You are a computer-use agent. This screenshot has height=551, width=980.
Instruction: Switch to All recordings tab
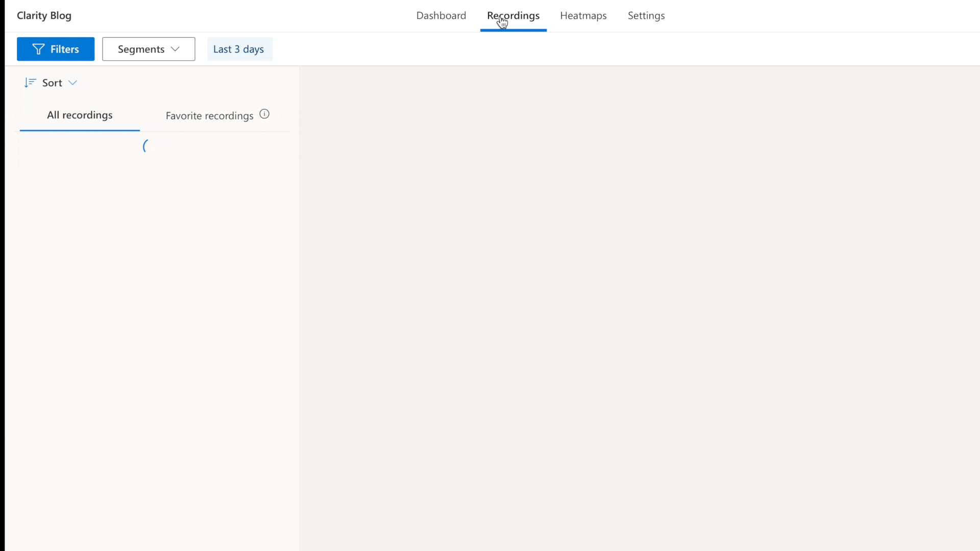[x=80, y=115]
